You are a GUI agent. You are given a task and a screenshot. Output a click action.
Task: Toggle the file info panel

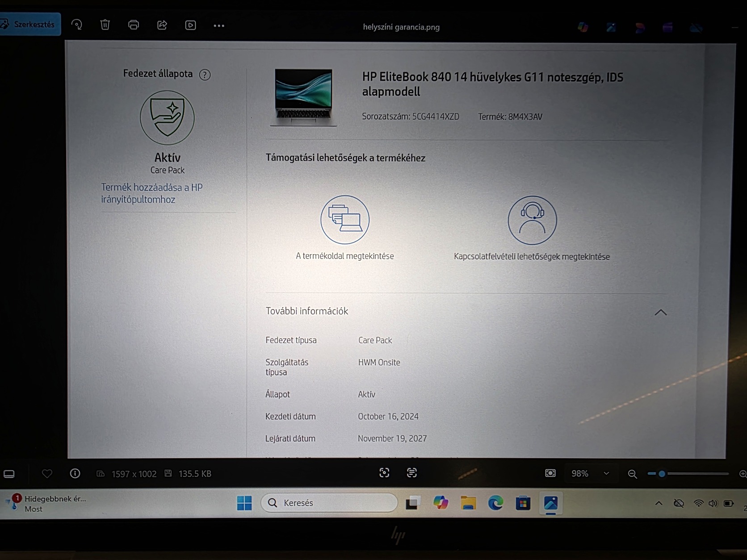point(75,473)
